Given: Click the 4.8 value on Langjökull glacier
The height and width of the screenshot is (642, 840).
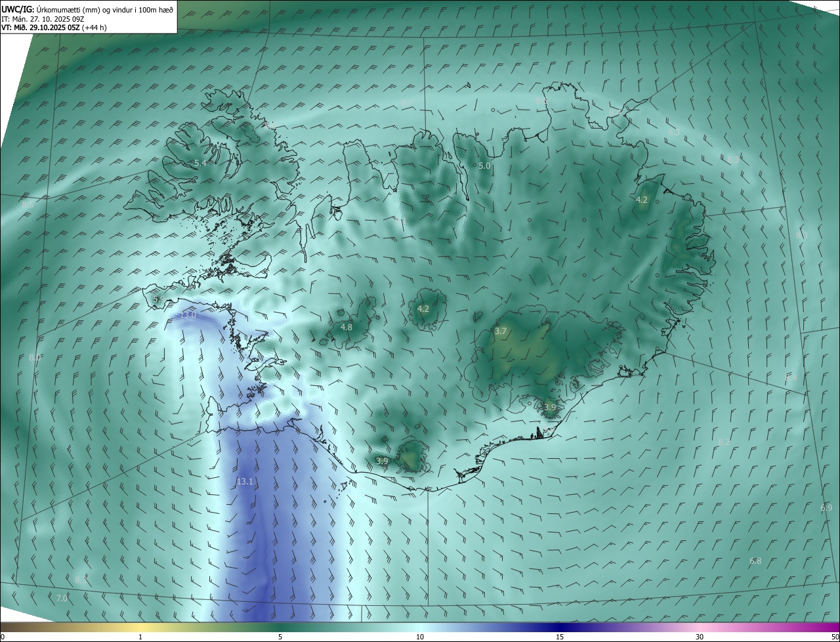Looking at the screenshot, I should 346,327.
